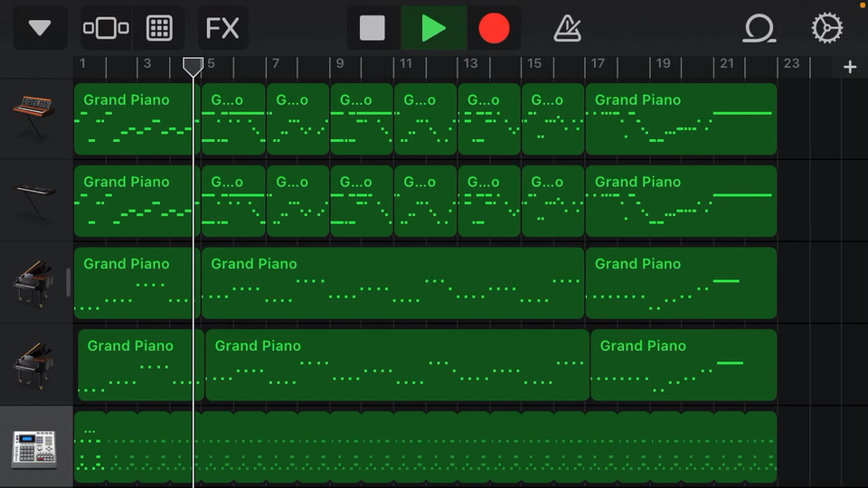868x488 pixels.
Task: Open the navigation dropdown triangle
Action: click(40, 28)
